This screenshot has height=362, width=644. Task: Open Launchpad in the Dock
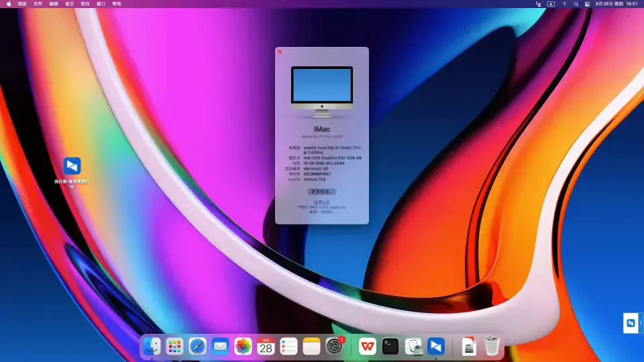(x=174, y=347)
